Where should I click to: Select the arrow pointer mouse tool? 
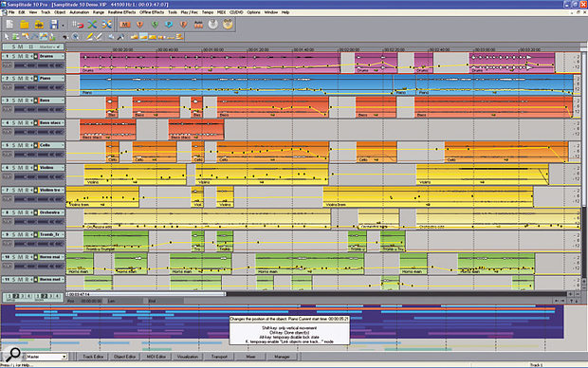[x=7, y=36]
